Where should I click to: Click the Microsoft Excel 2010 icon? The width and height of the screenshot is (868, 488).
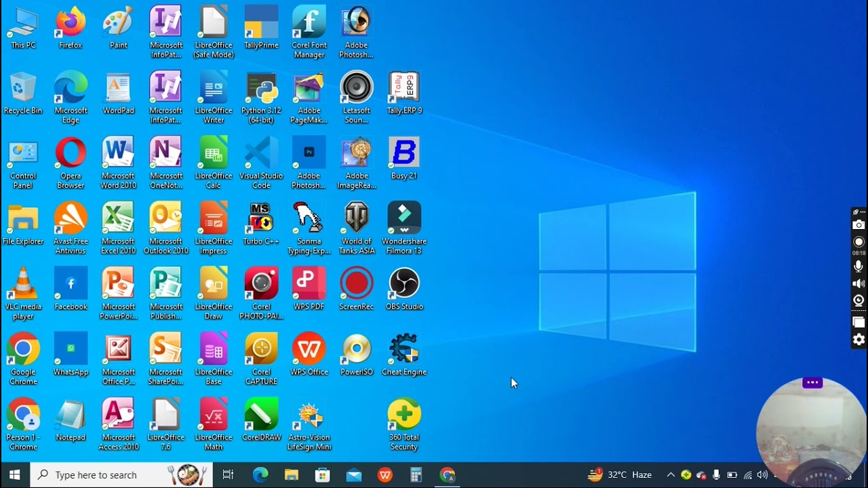[118, 229]
